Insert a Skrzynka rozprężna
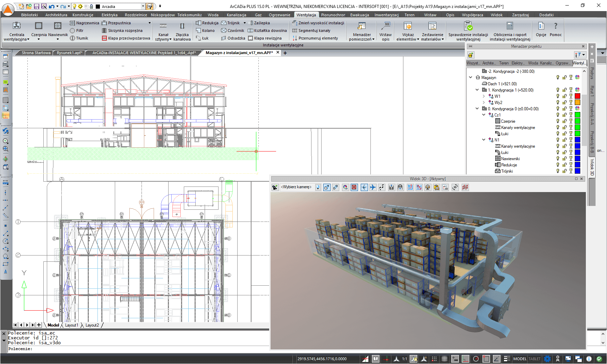The image size is (607, 364). 122,31
